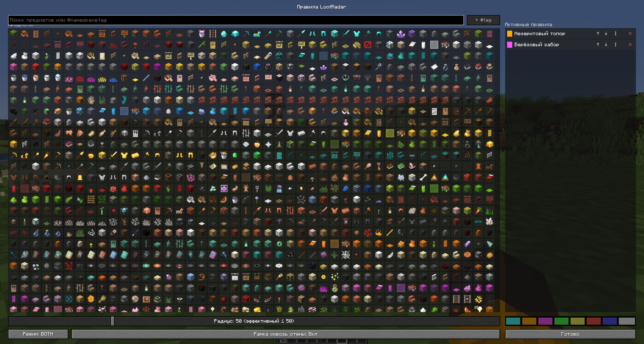Remove the Берёзовый забор rule
Screen dimensions: 644x344
[x=630, y=44]
